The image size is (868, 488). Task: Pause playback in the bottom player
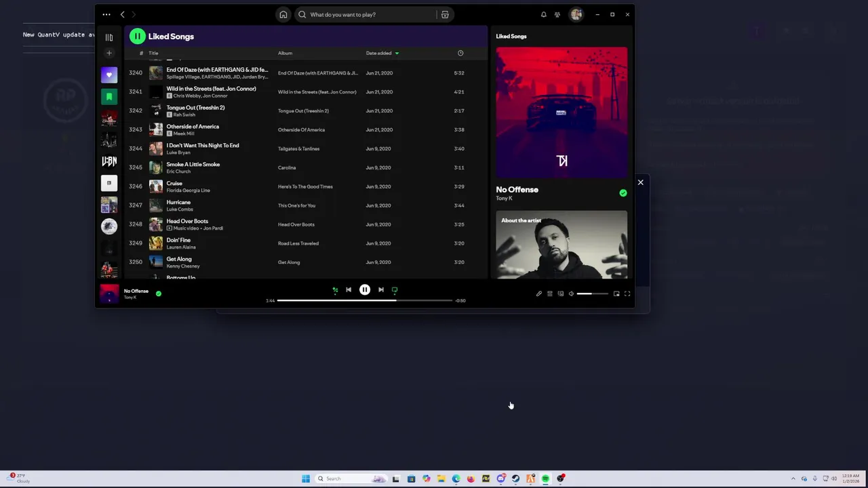coord(365,290)
